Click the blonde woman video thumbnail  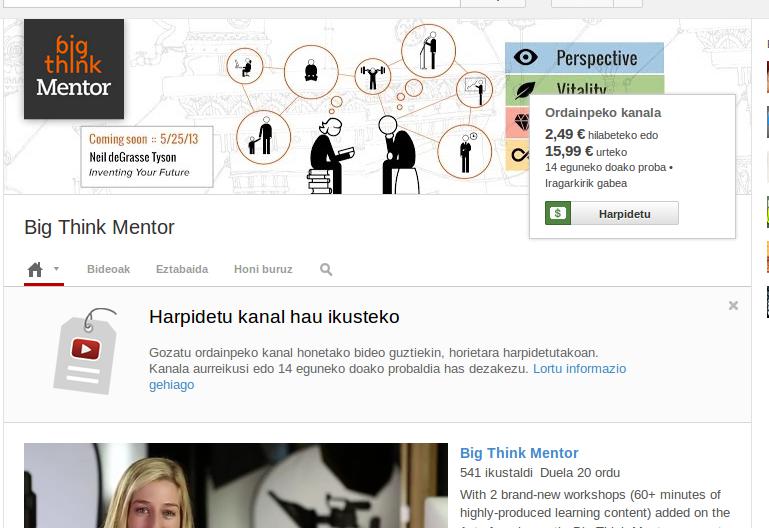(236, 485)
